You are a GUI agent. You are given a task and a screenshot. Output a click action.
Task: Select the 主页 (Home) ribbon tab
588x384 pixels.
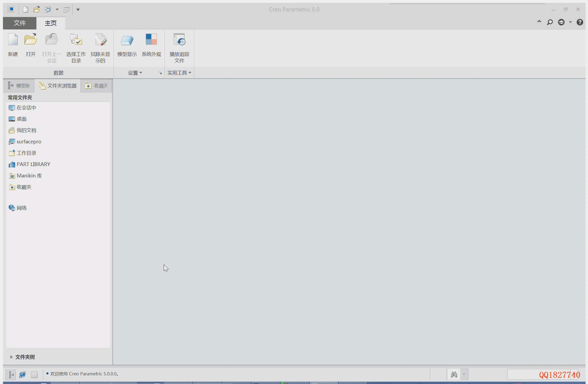50,23
